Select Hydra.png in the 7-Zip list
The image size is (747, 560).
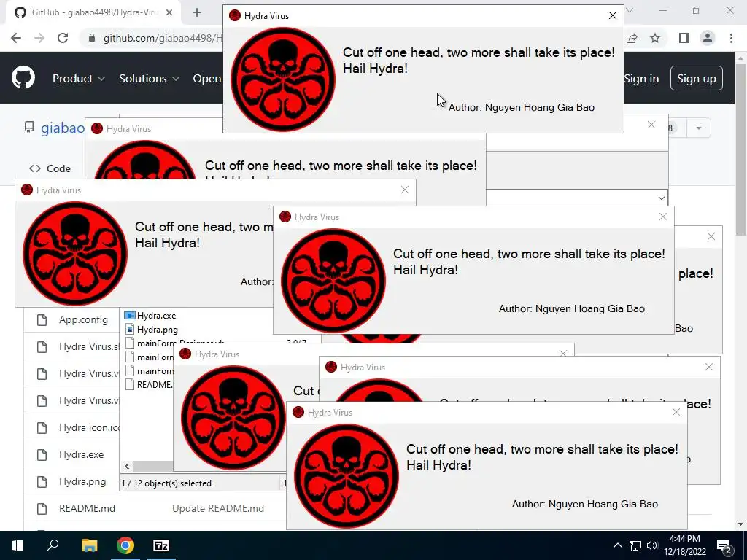pyautogui.click(x=151, y=330)
